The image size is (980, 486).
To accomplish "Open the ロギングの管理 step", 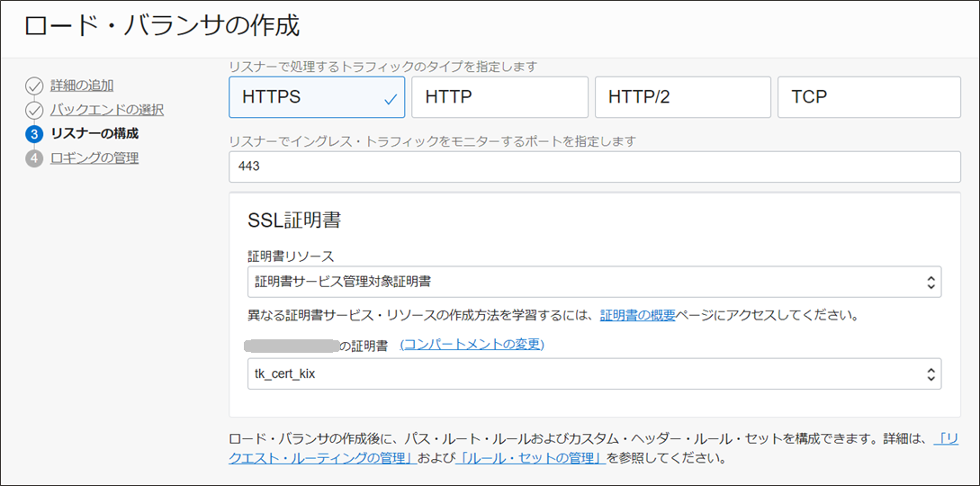I will pos(94,158).
